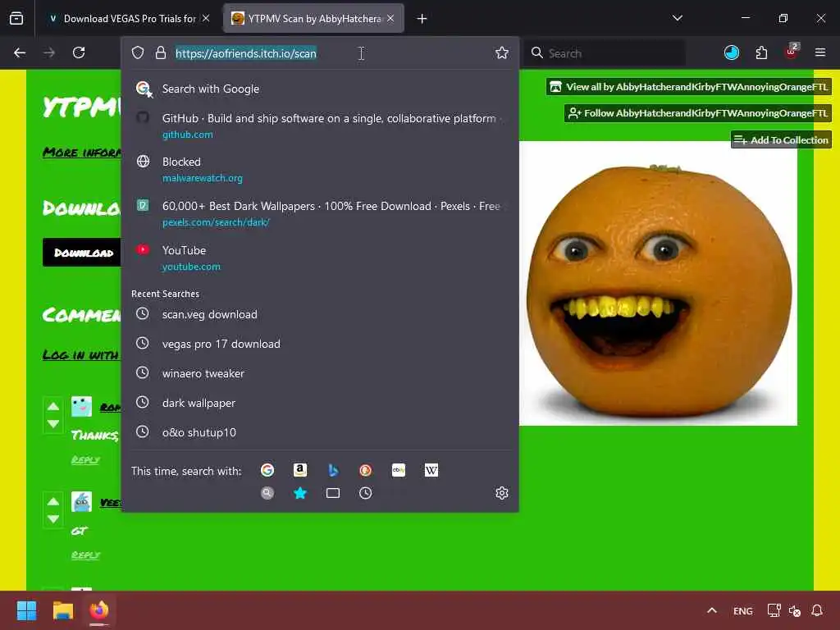Open the extensions puzzle icon

(x=761, y=52)
